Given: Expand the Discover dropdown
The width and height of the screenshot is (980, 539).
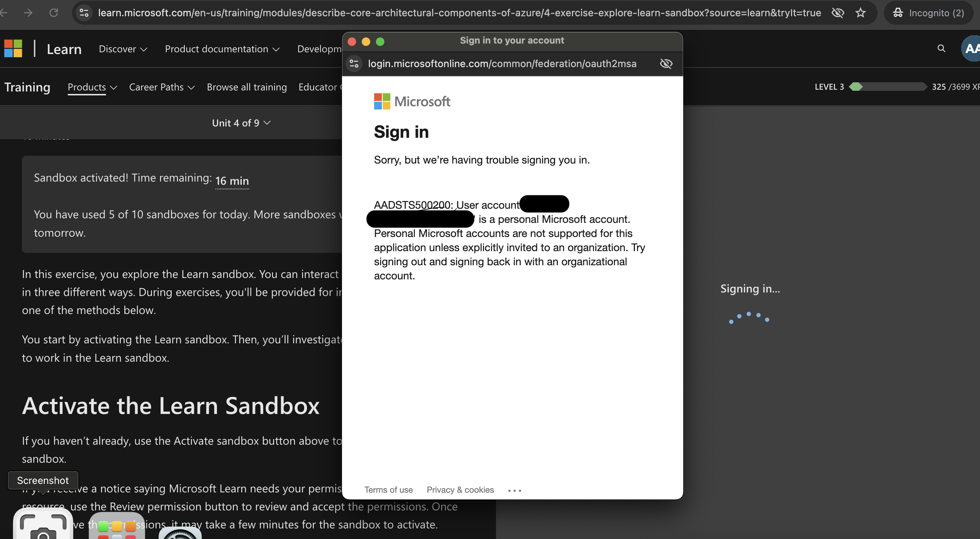Looking at the screenshot, I should click(123, 49).
